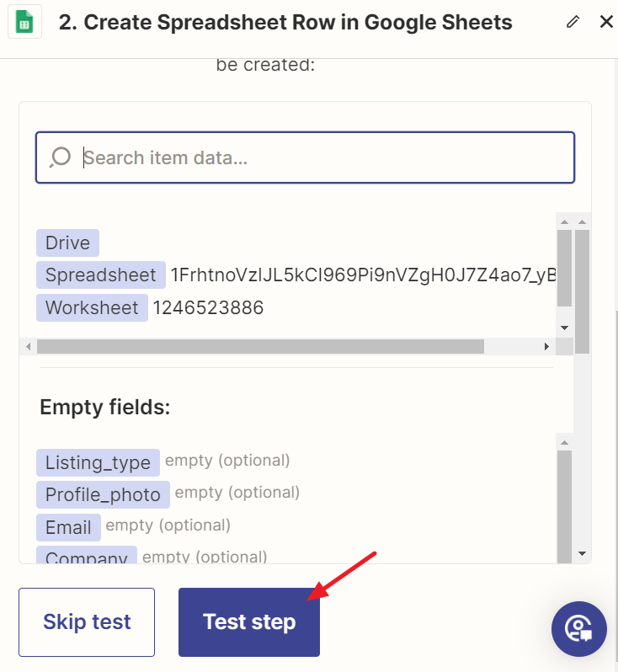The image size is (618, 672).
Task: Select the Worksheet field tag
Action: [92, 307]
